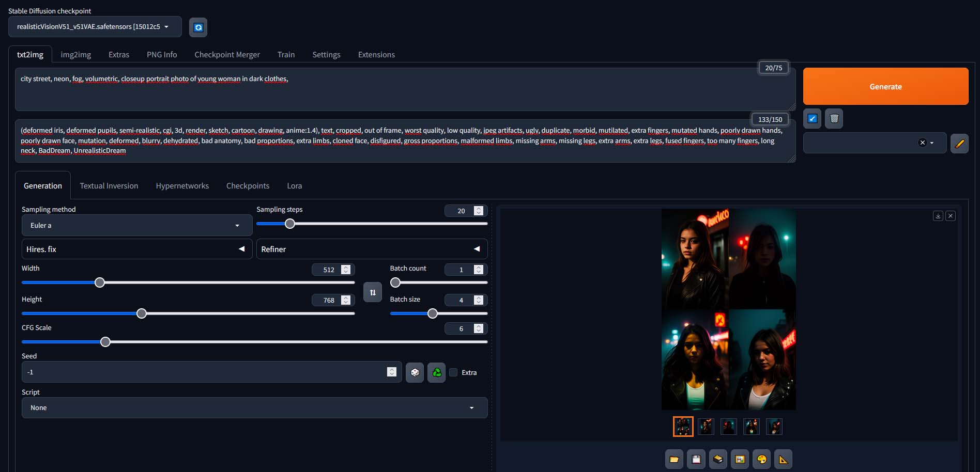Open the Extensions tab

376,55
